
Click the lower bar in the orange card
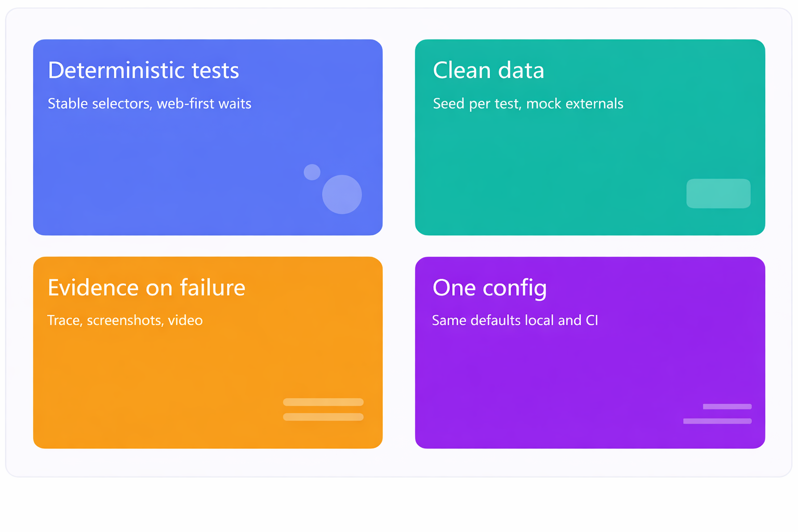(323, 417)
